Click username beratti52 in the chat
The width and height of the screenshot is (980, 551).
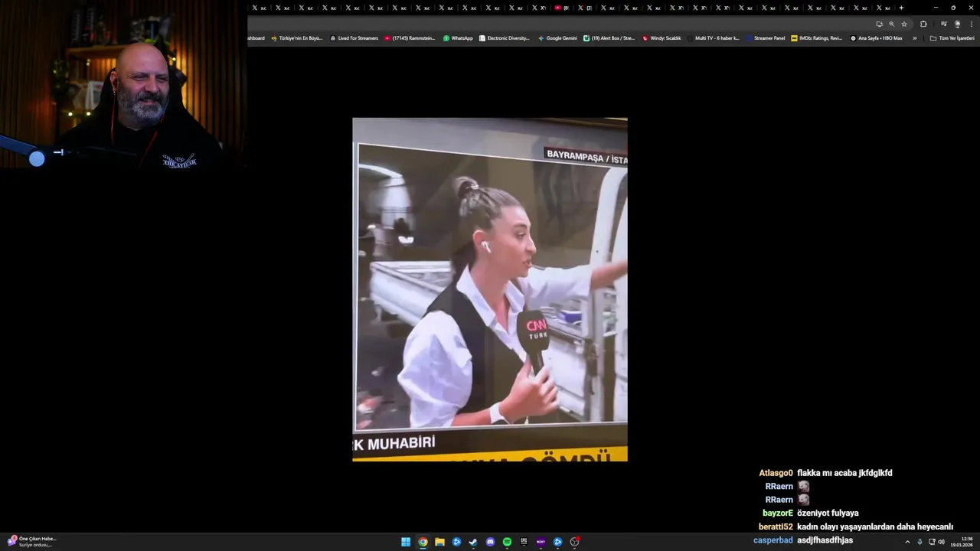[x=776, y=527]
